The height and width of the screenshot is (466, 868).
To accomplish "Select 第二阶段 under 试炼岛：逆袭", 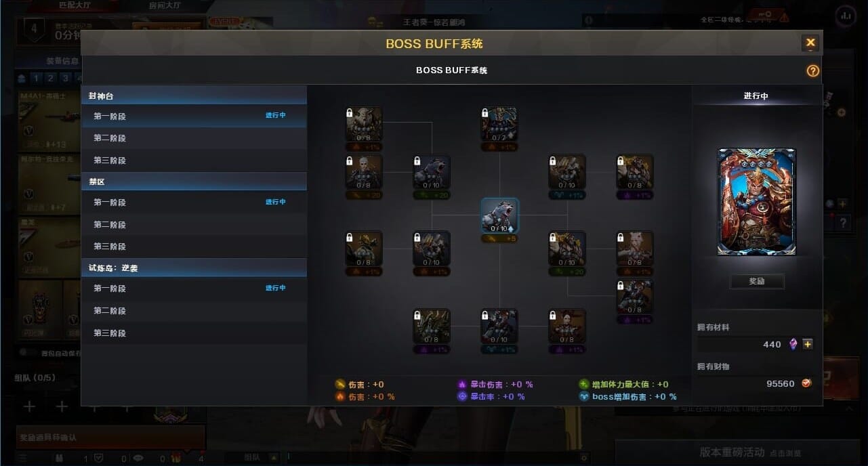I will [194, 310].
